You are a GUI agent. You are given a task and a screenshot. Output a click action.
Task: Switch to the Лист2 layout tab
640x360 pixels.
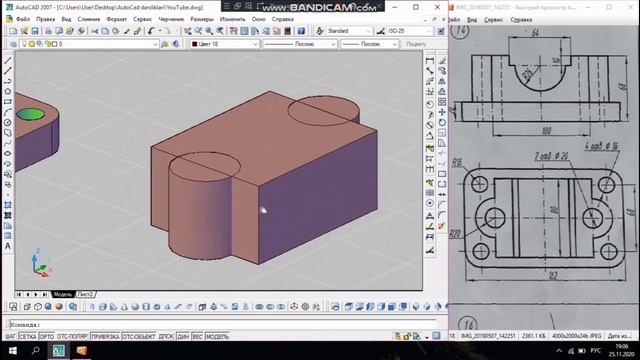pos(85,294)
